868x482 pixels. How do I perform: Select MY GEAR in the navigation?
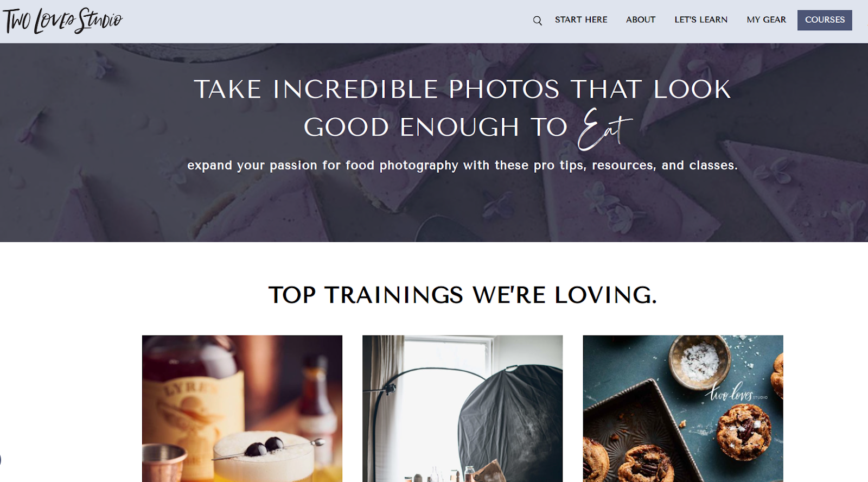[x=766, y=20]
